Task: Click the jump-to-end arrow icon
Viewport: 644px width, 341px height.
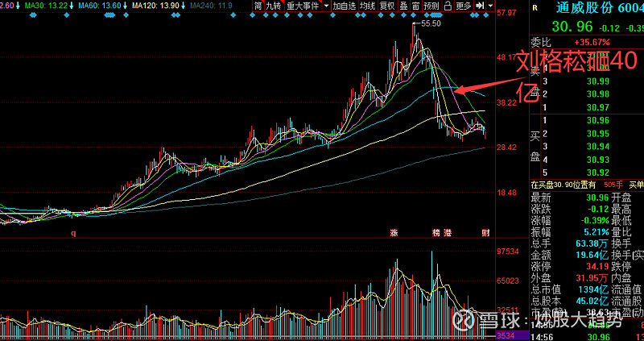Action: (x=479, y=6)
